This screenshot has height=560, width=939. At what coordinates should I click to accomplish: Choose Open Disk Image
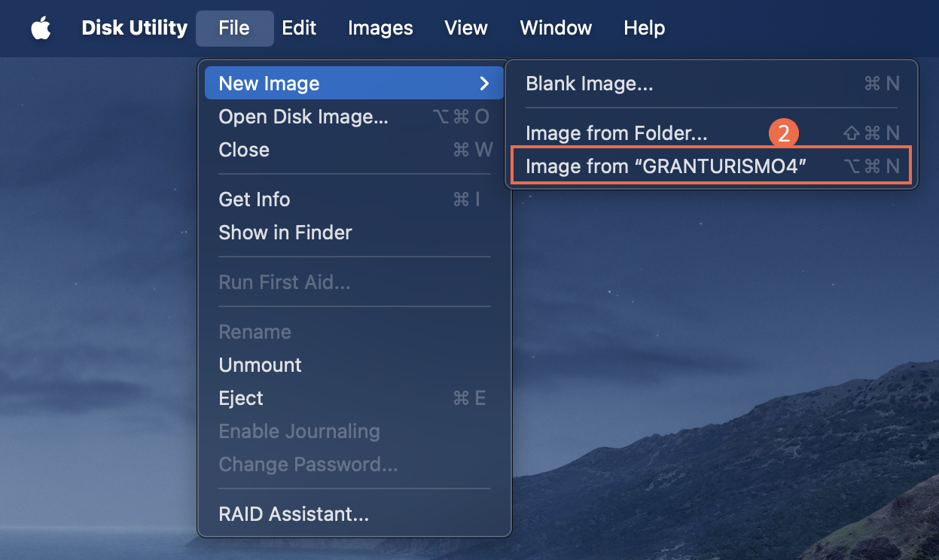[303, 117]
